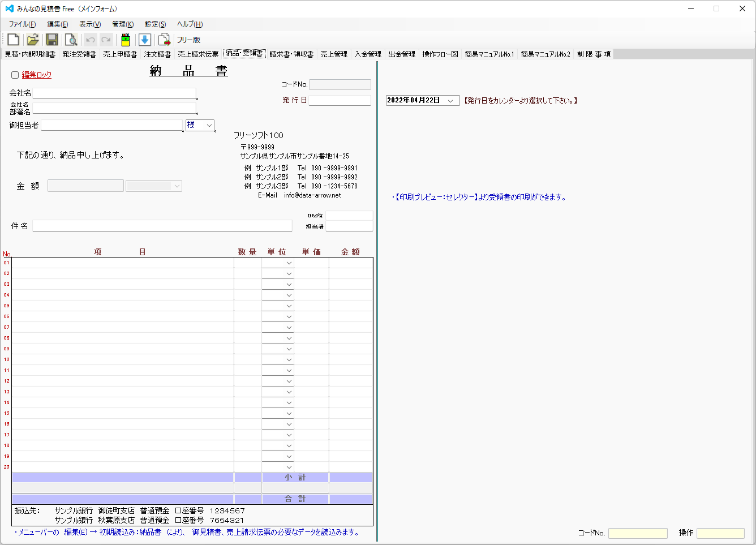The height and width of the screenshot is (545, 756).
Task: Click the blue download arrow icon
Action: pos(145,39)
